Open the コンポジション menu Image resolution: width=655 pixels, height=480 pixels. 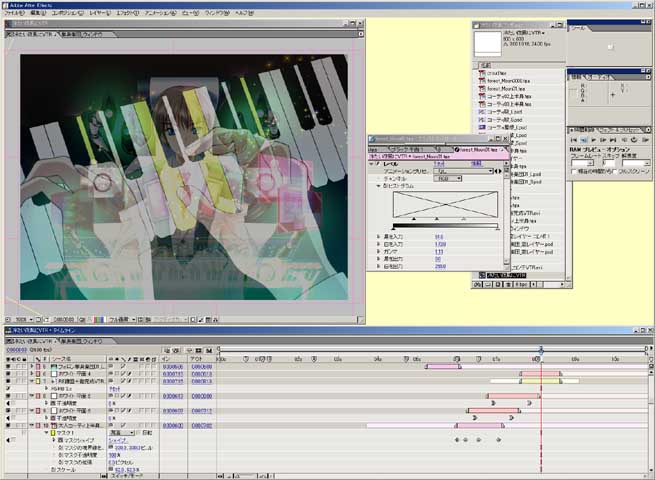(68, 13)
